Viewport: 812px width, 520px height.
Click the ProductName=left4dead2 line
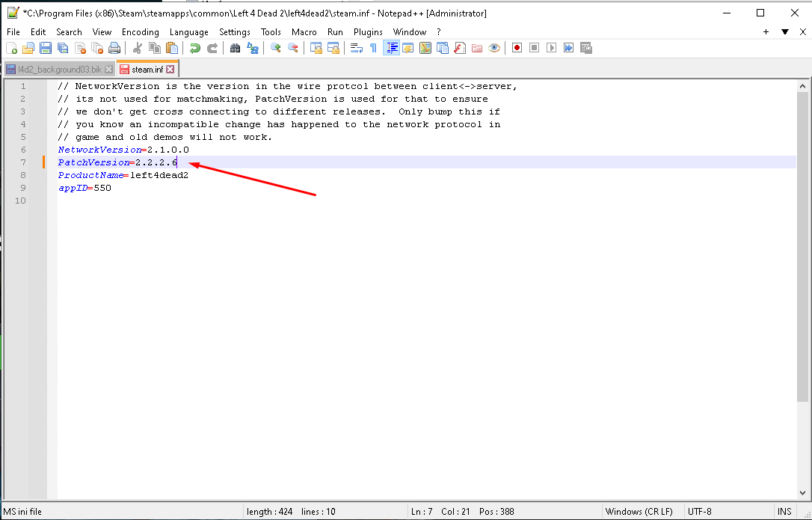123,175
